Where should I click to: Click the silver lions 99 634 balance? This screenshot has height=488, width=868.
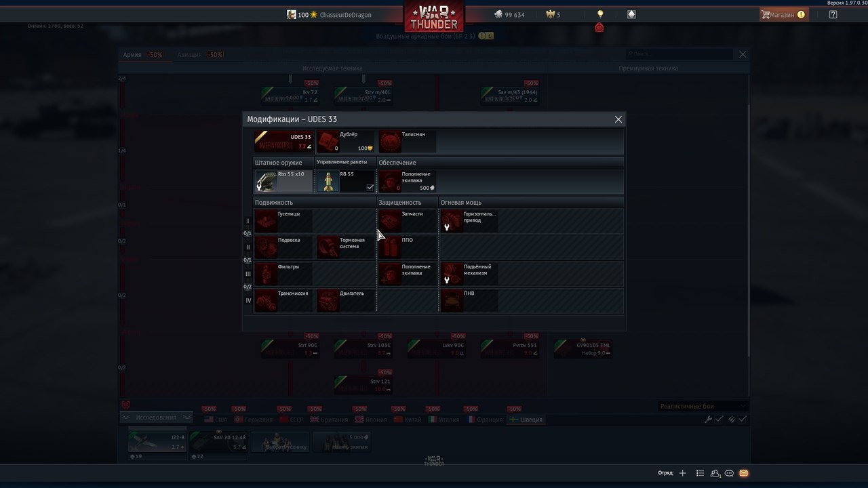point(509,14)
